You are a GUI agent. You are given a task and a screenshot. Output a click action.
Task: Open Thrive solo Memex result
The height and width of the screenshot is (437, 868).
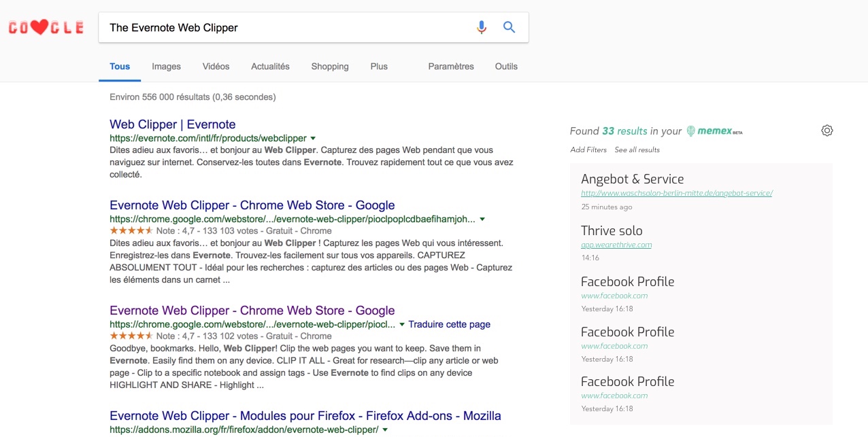coord(612,231)
